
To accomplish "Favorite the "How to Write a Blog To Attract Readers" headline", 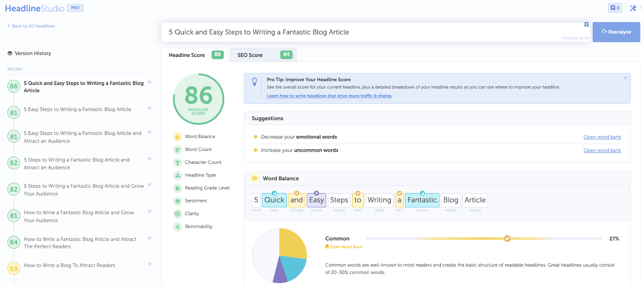I will pos(150,264).
